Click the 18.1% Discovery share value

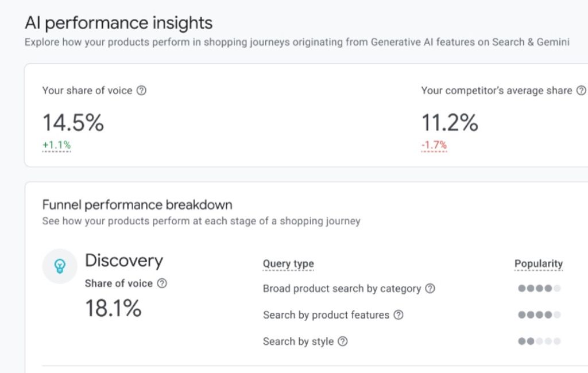pos(113,308)
